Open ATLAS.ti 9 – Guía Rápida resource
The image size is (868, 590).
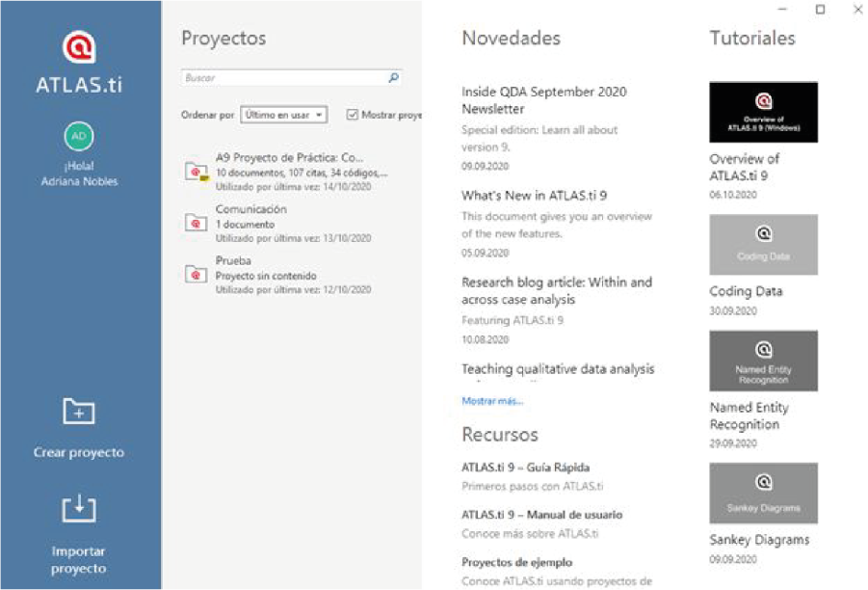525,468
